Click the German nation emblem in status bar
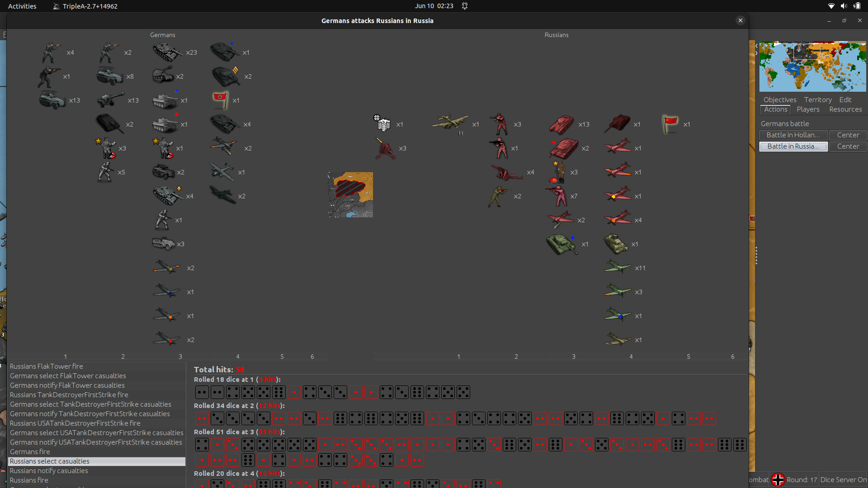Image resolution: width=868 pixels, height=488 pixels. (778, 480)
